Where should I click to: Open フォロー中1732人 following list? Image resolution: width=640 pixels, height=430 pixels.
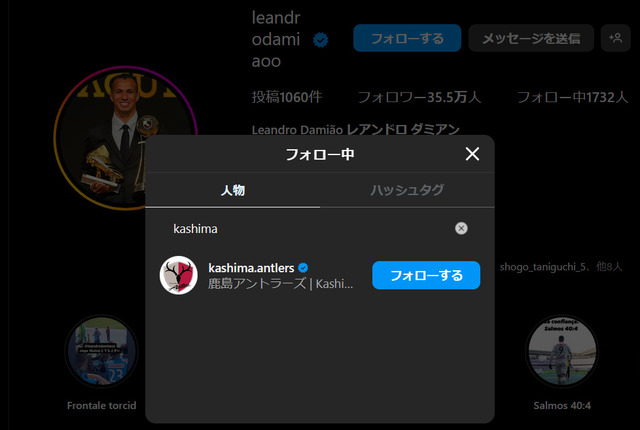[x=573, y=97]
